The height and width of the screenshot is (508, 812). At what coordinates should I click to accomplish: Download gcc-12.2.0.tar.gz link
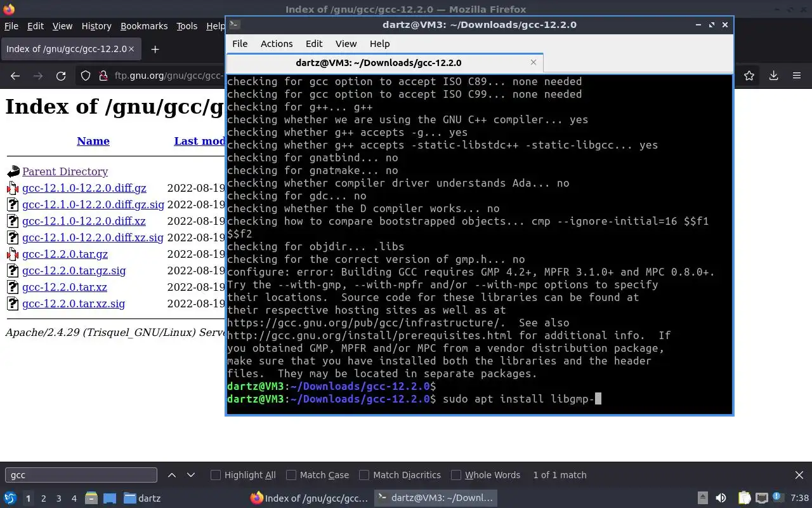[x=65, y=254]
